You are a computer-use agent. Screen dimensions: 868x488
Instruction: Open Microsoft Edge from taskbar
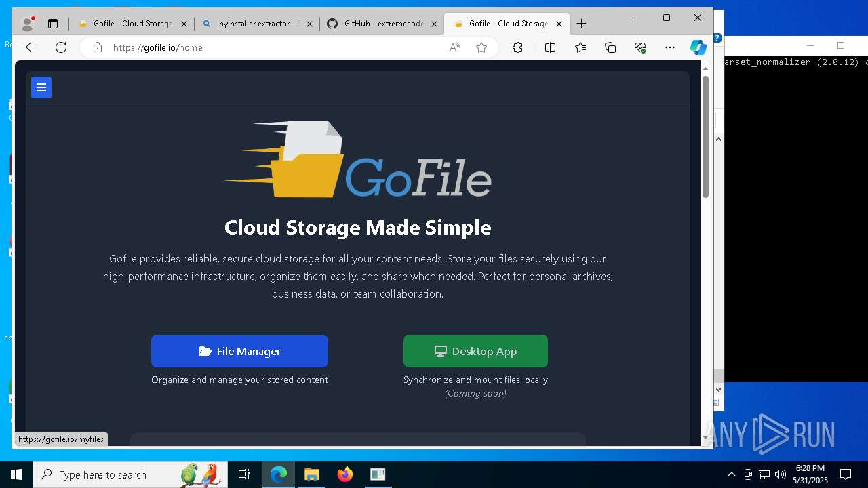click(x=279, y=474)
